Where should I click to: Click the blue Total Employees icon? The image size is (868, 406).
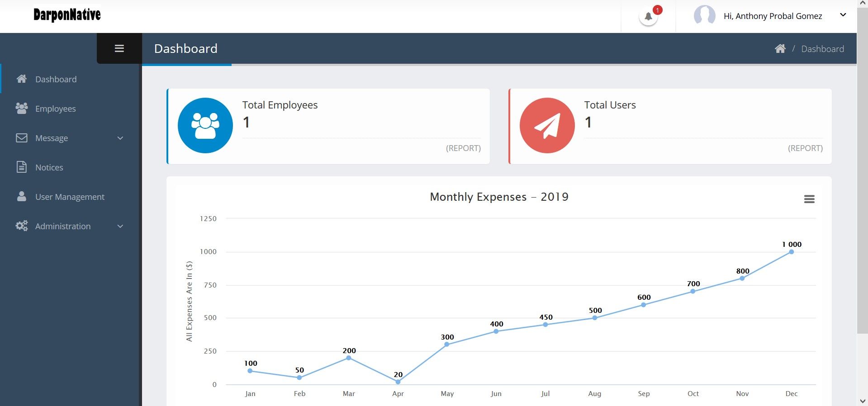point(205,126)
